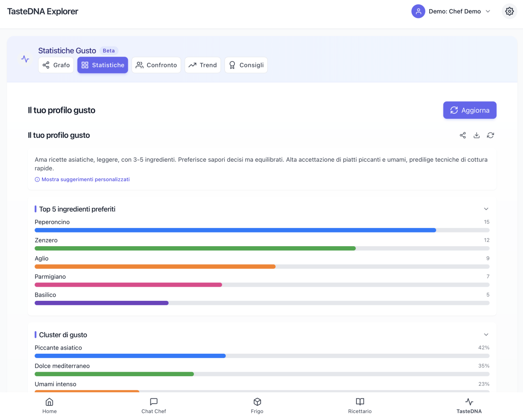Click the share icon in profile card

coord(463,135)
